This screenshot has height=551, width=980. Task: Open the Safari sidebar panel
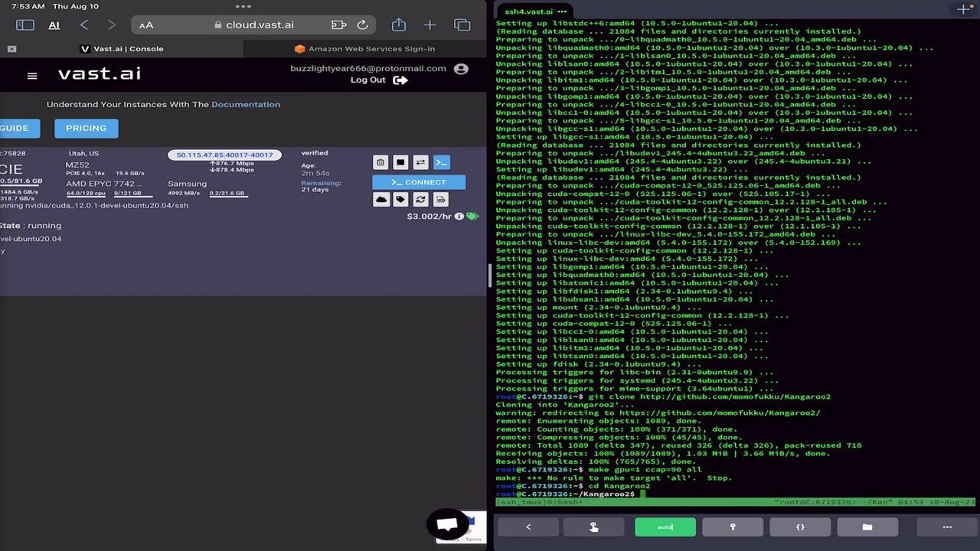(x=25, y=24)
